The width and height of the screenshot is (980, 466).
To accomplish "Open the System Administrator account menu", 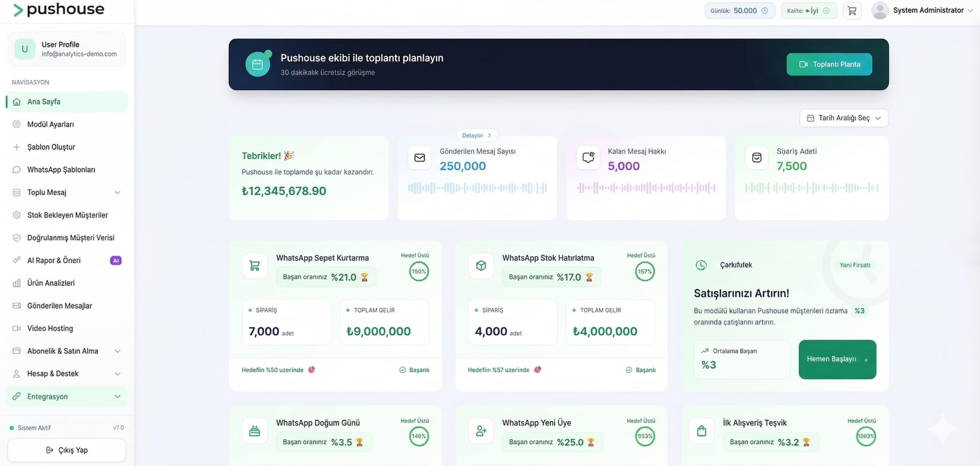I will tap(929, 10).
